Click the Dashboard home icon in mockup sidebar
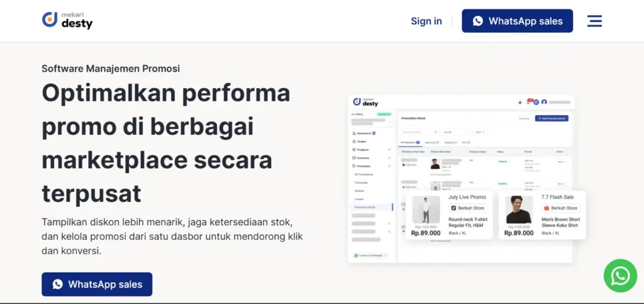This screenshot has height=304, width=644. (354, 133)
